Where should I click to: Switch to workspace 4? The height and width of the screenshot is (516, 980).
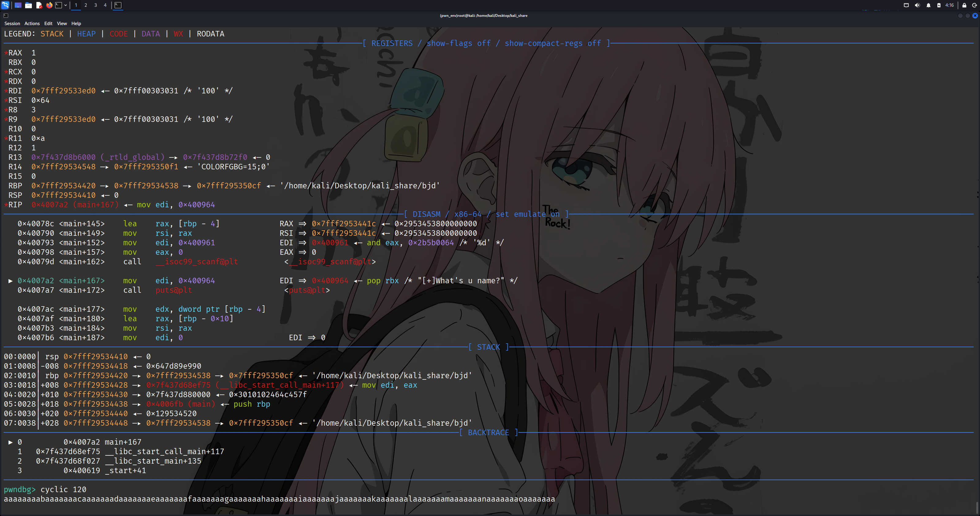tap(105, 5)
